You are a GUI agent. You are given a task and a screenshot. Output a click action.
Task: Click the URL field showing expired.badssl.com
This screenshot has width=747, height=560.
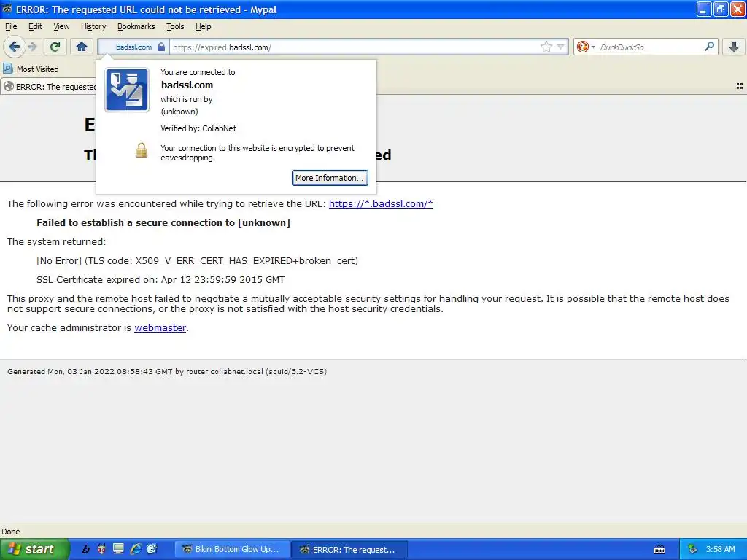pyautogui.click(x=355, y=47)
